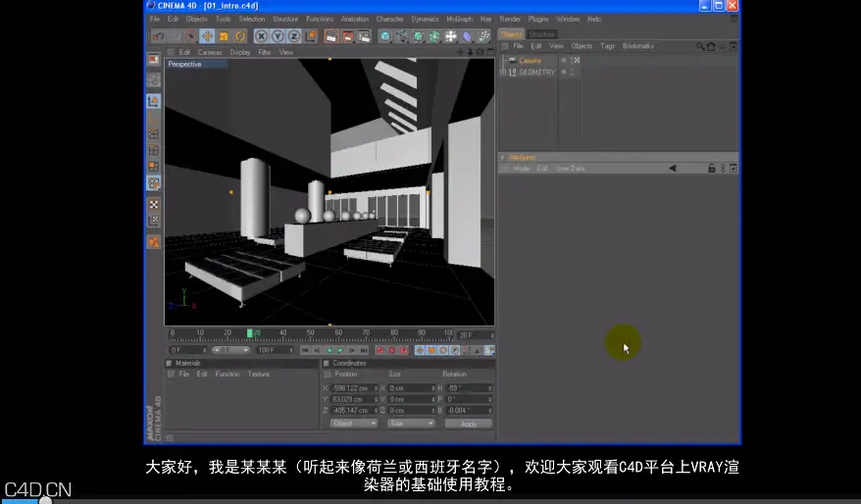This screenshot has width=861, height=504.
Task: Click the World coordinate system icon
Action: 311,37
